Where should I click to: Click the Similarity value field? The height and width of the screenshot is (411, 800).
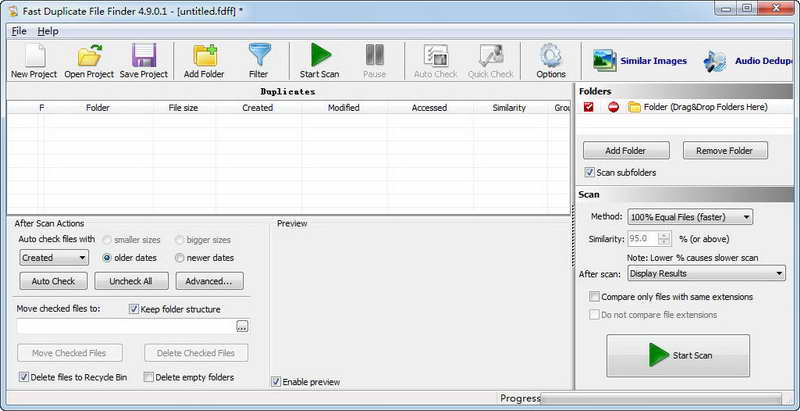click(x=643, y=239)
